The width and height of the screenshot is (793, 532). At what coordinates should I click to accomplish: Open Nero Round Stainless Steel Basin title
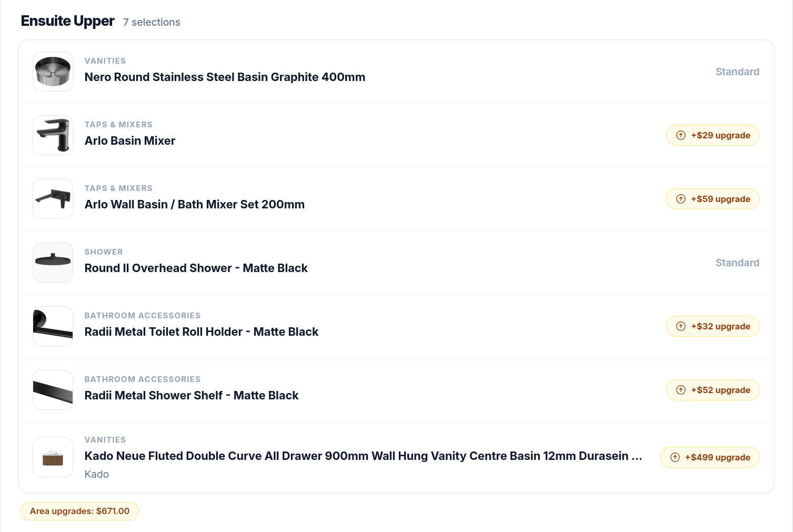[x=225, y=77]
